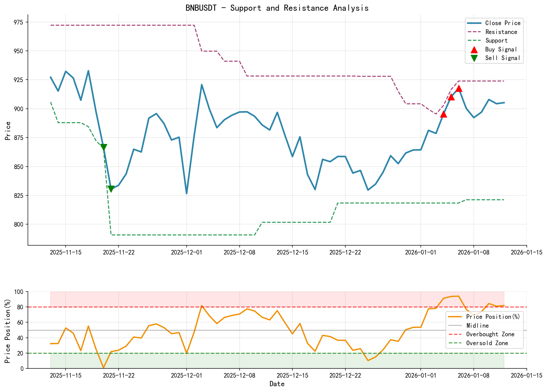Click the Buy Signal text in the legend
The image size is (547, 392).
click(x=501, y=49)
